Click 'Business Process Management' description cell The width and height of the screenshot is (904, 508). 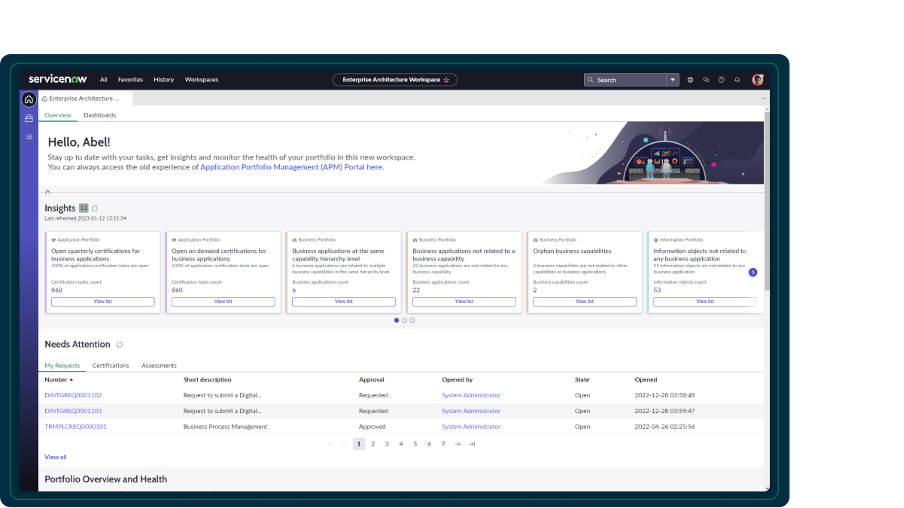[x=225, y=427]
